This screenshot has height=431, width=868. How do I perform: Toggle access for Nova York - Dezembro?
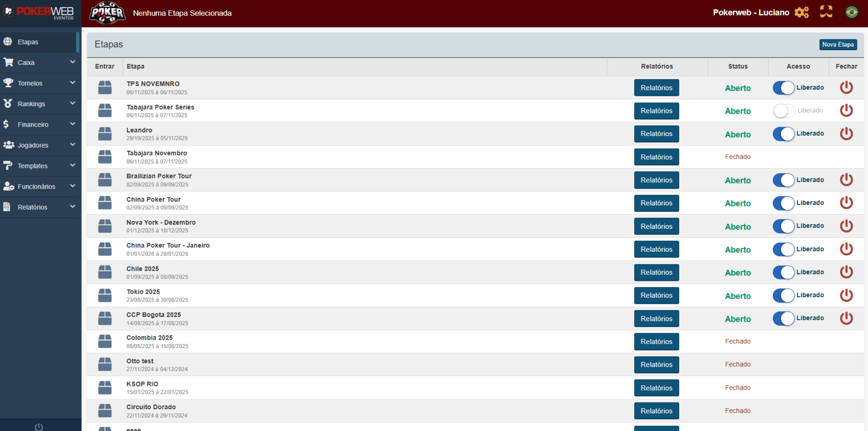783,226
